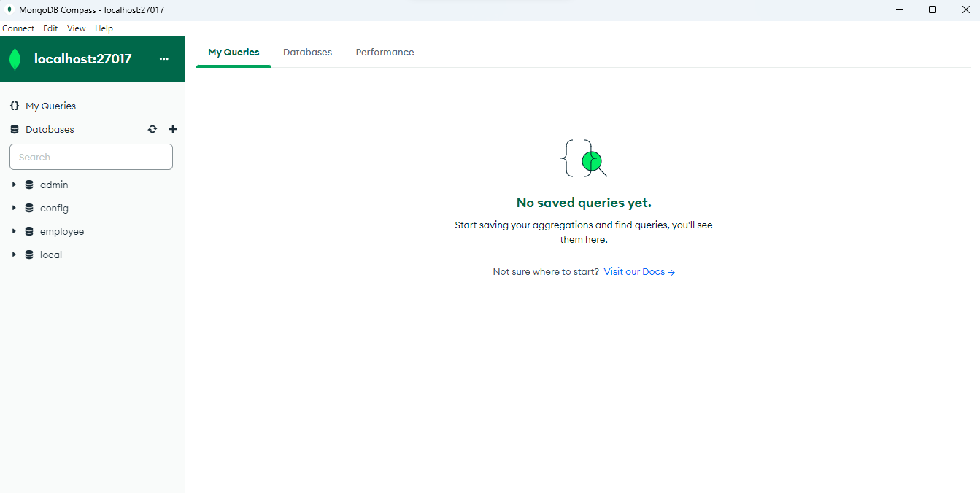Open the View menu
Screen dimensions: 980x493
pyautogui.click(x=76, y=28)
